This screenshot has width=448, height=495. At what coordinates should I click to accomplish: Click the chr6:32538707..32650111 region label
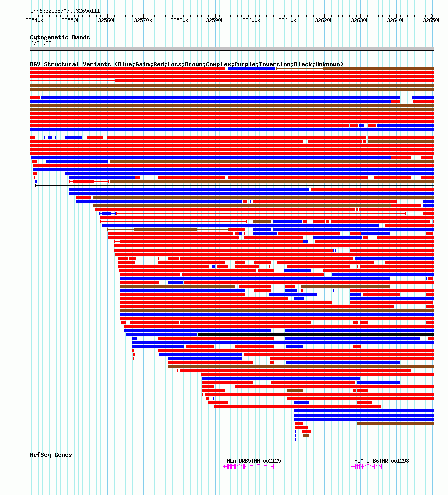[x=65, y=11]
